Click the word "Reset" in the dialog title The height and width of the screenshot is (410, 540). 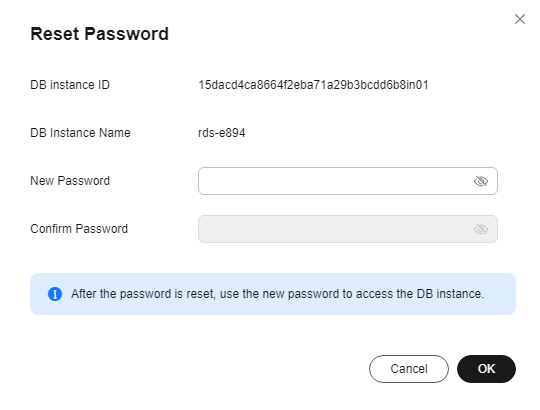pyautogui.click(x=55, y=34)
